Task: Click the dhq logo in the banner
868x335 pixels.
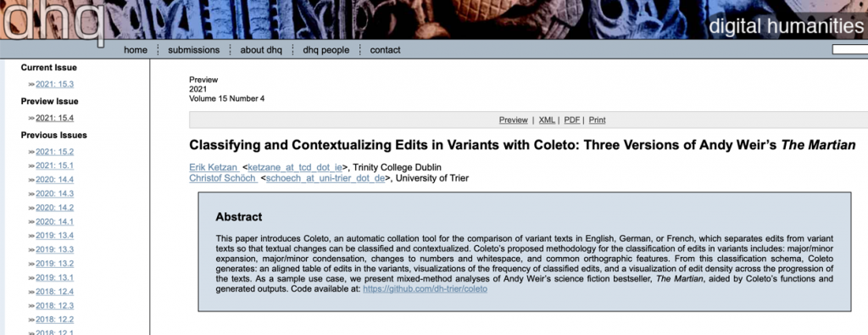Action: pyautogui.click(x=53, y=21)
